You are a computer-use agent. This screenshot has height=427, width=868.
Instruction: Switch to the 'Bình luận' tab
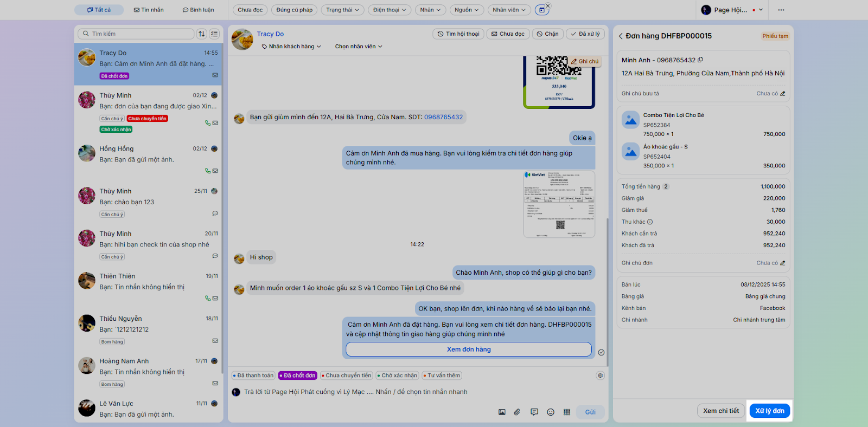click(x=198, y=10)
